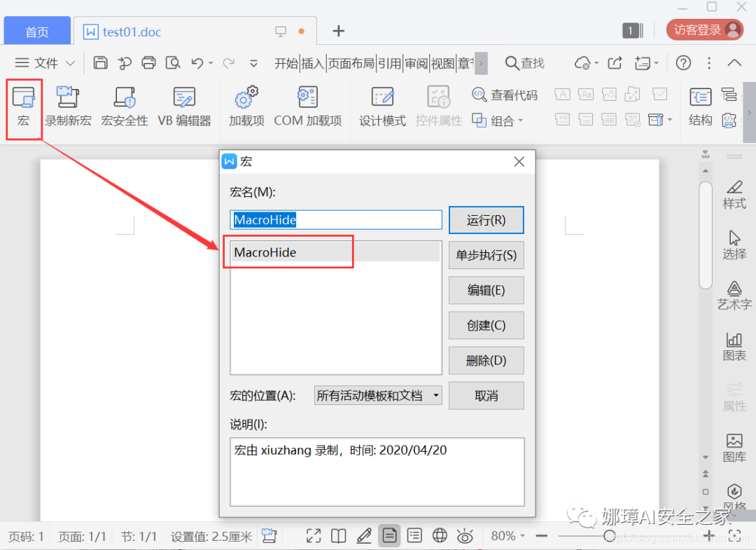Open the 图库 gallery sidebar tool
Viewport: 756px width, 550px height.
tap(734, 448)
